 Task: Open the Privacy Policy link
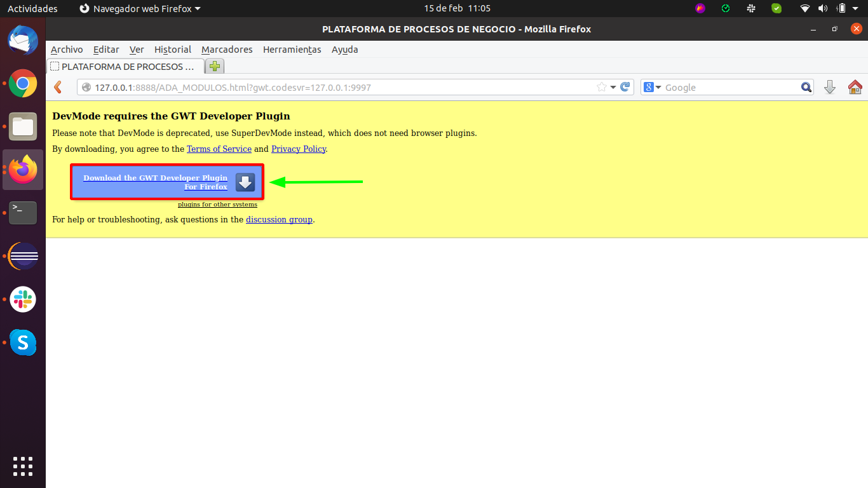pyautogui.click(x=299, y=149)
